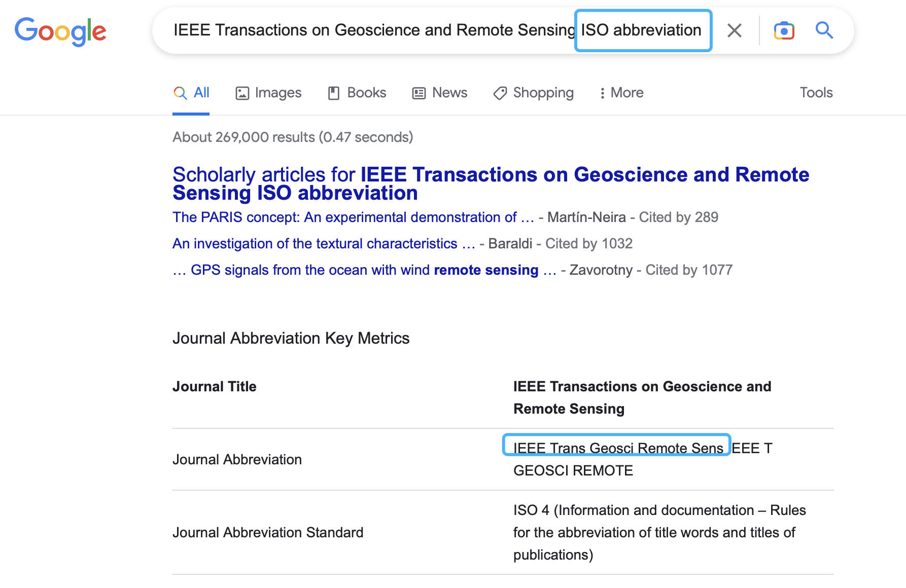Image resolution: width=906 pixels, height=588 pixels.
Task: Click the About 269,000 results text
Action: click(293, 137)
